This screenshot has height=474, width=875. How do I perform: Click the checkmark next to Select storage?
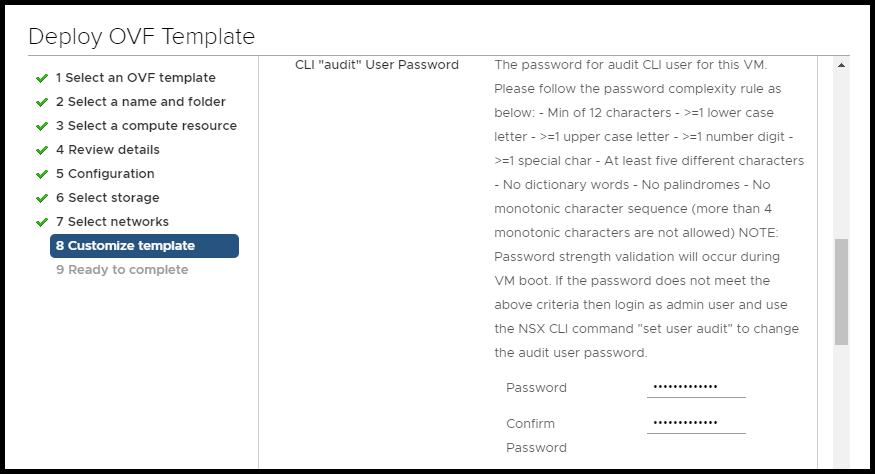[42, 198]
